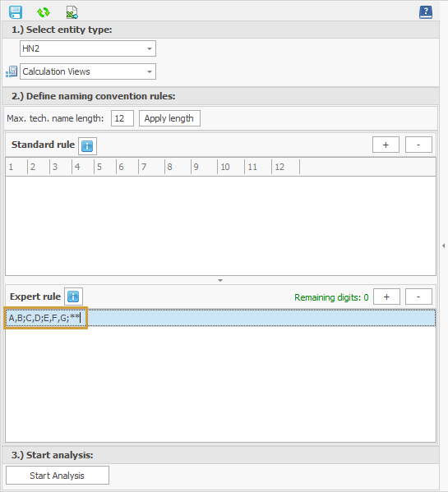Viewport: 448px width, 492px height.
Task: Click the export to Excel document icon
Action: pos(72,12)
